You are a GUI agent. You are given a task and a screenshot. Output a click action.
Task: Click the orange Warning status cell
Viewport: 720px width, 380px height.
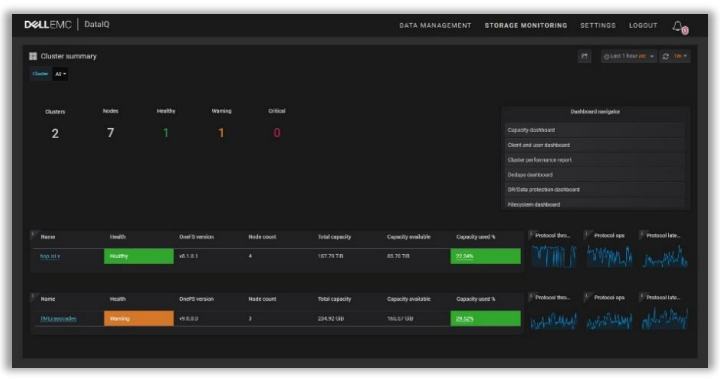coord(139,319)
